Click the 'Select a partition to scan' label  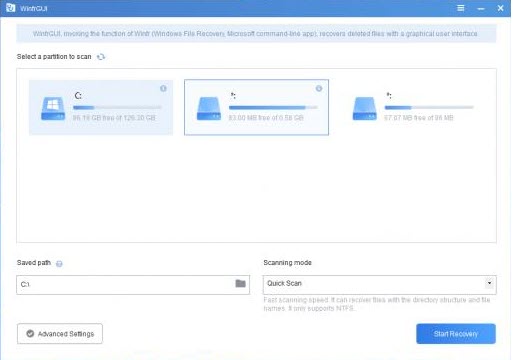coord(54,57)
